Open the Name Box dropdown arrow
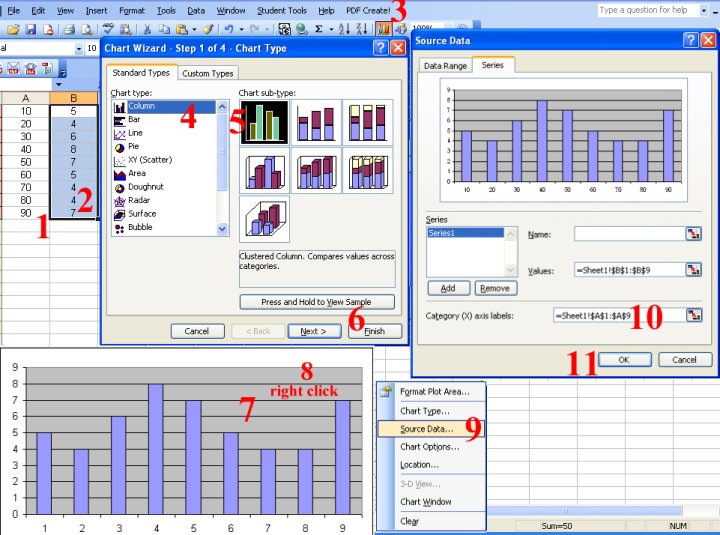The image size is (720, 535). point(59,84)
